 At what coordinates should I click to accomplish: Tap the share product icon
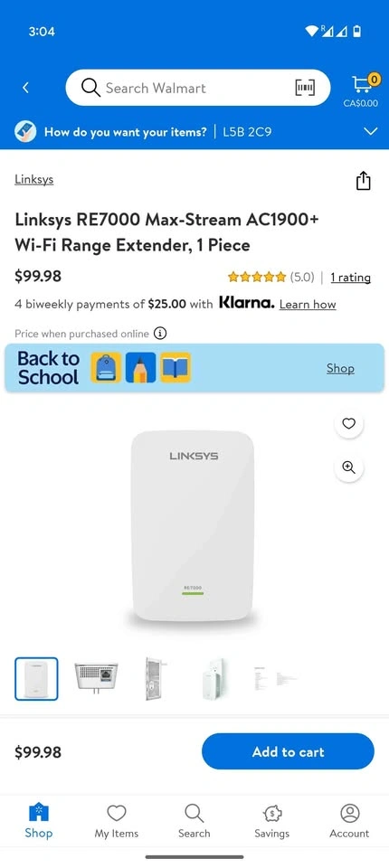[x=363, y=181]
